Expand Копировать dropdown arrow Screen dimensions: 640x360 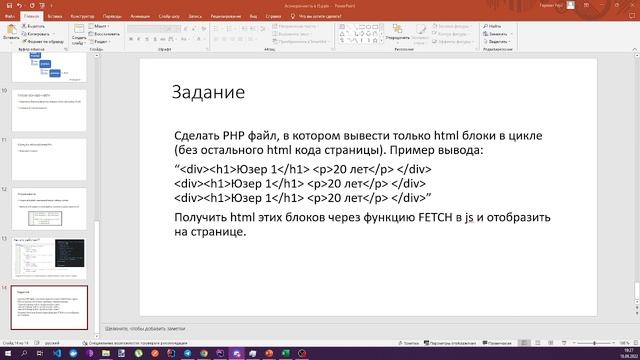pos(53,34)
